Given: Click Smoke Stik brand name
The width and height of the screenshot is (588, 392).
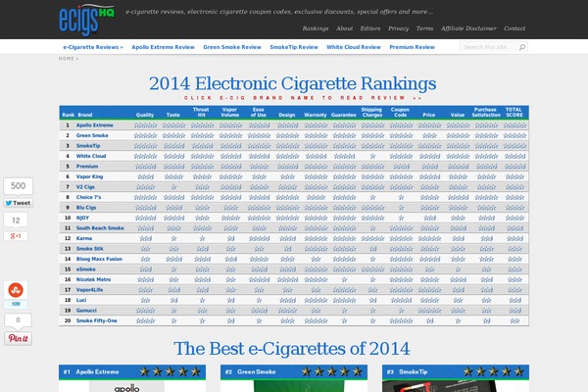Looking at the screenshot, I should 89,249.
